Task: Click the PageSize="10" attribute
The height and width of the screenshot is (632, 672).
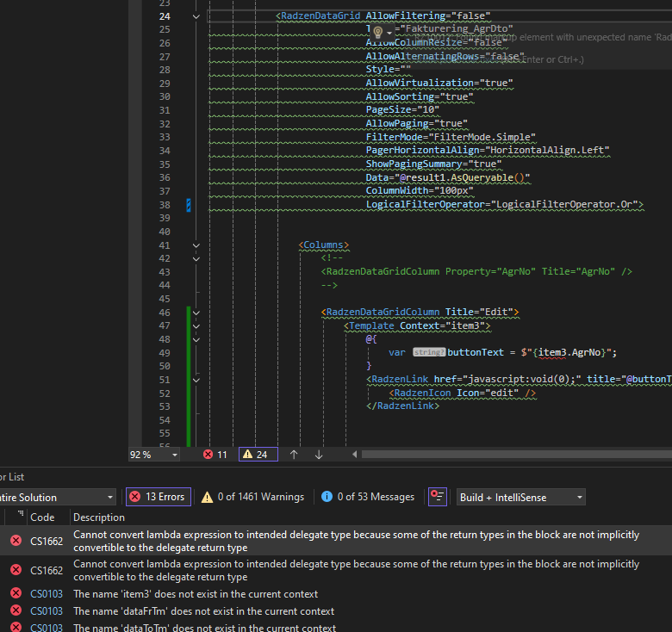Action: tap(402, 110)
